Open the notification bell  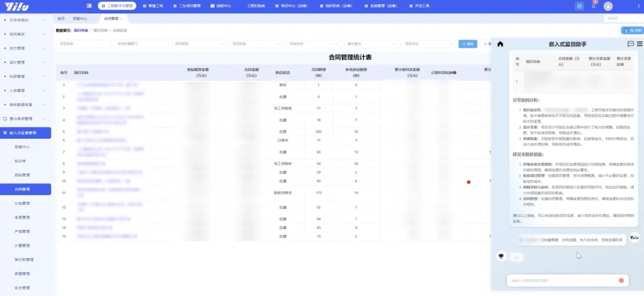(x=594, y=6)
